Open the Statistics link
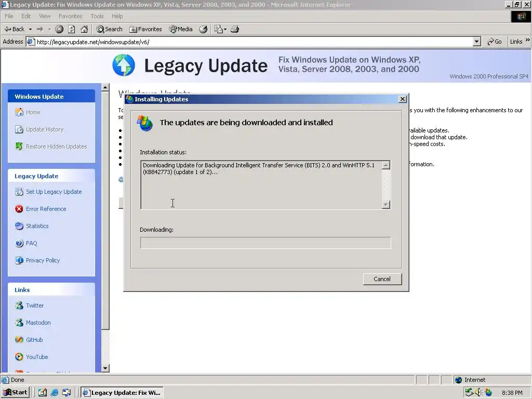Screen dimensions: 532x399 coord(37,226)
